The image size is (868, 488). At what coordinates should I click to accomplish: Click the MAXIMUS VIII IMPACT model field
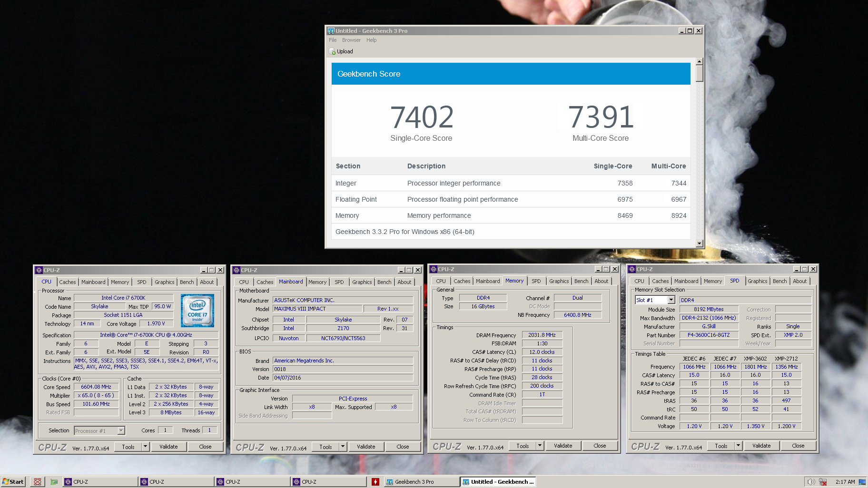(x=317, y=309)
